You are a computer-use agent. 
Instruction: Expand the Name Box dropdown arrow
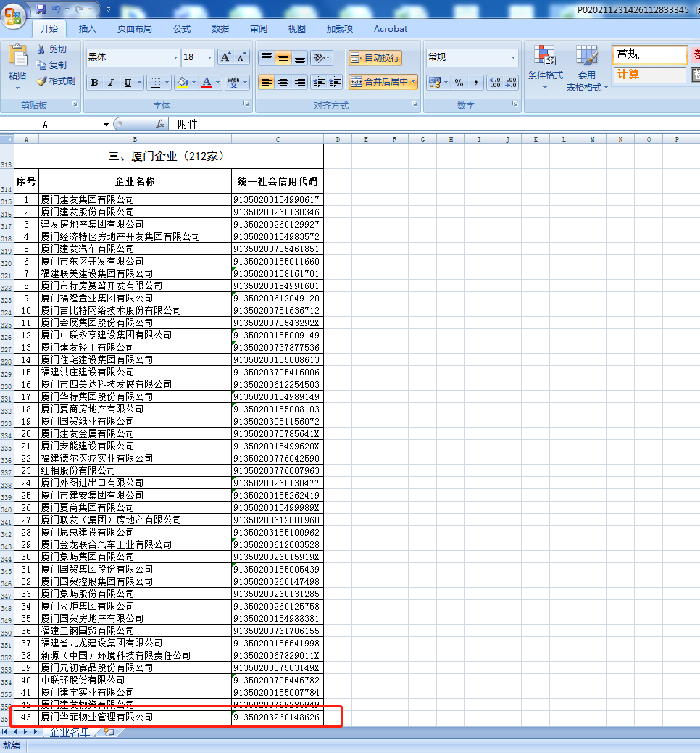pyautogui.click(x=106, y=125)
